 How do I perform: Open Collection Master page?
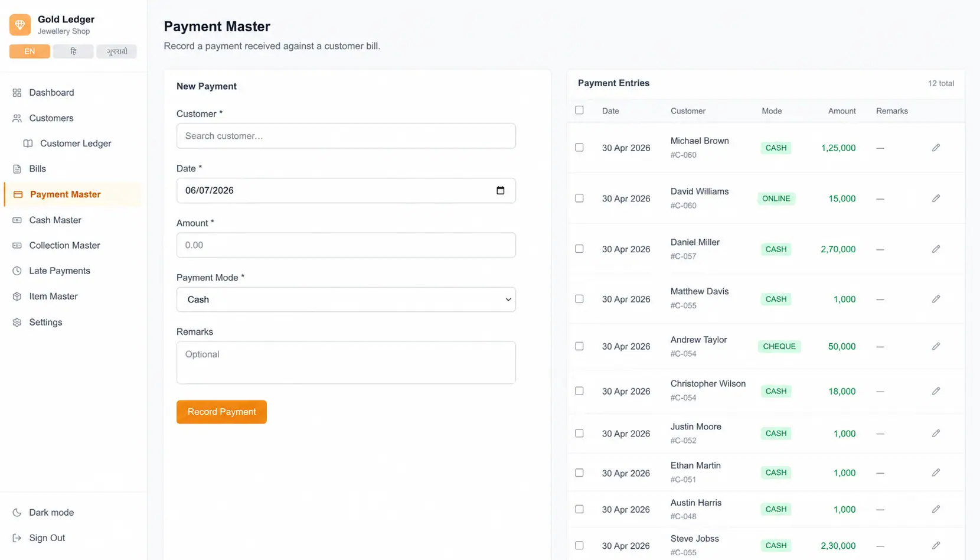73,245
